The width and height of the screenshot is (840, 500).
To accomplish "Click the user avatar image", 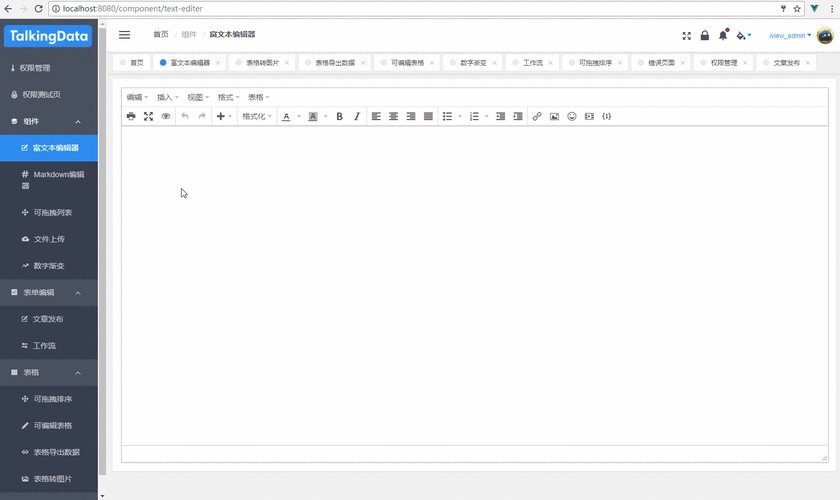I will pos(825,35).
